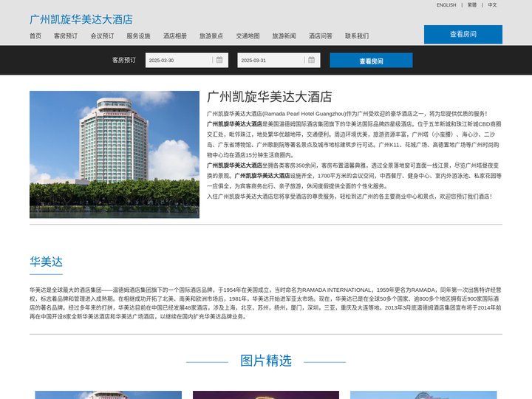
Task: Click the 查看房间 button in the booking bar
Action: coord(371,61)
